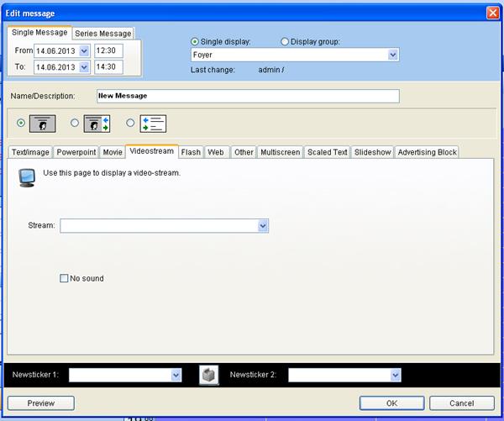Open the From date dropdown
504x421 pixels.
pyautogui.click(x=83, y=51)
